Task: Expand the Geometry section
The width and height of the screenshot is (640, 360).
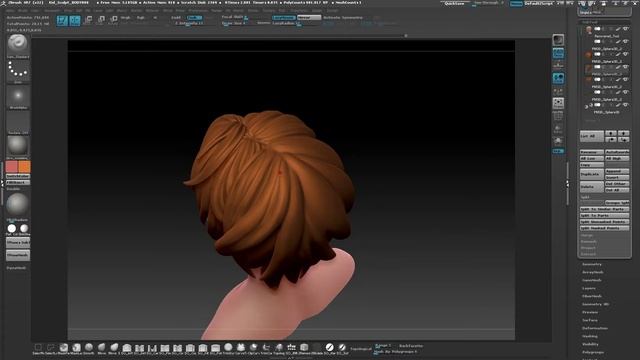Action: [592, 264]
